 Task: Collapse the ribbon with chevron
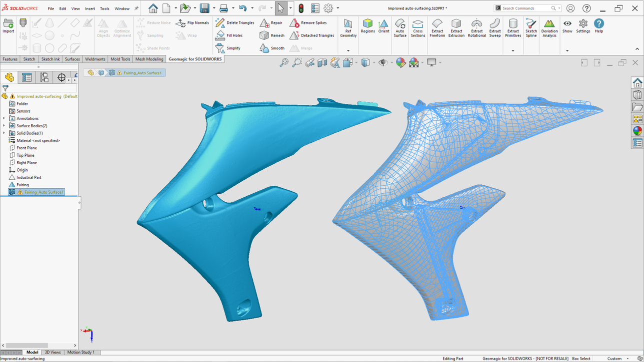tap(637, 49)
